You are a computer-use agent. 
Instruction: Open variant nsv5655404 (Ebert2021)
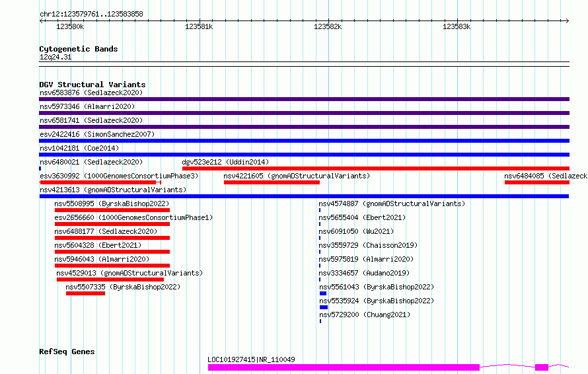(362, 217)
